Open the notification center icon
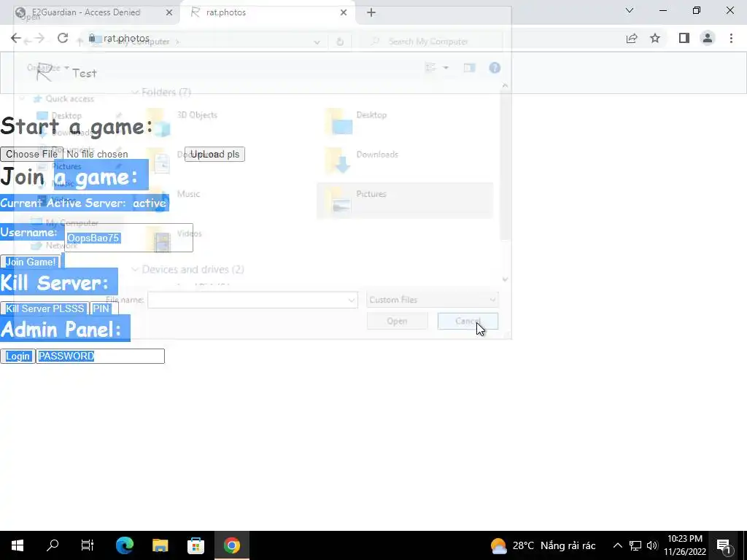 click(x=724, y=545)
